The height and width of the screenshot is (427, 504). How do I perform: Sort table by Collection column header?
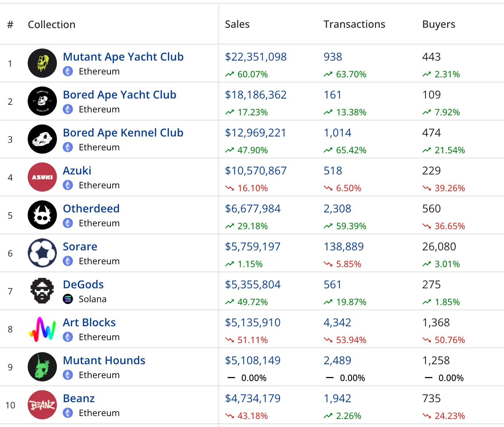click(x=51, y=24)
